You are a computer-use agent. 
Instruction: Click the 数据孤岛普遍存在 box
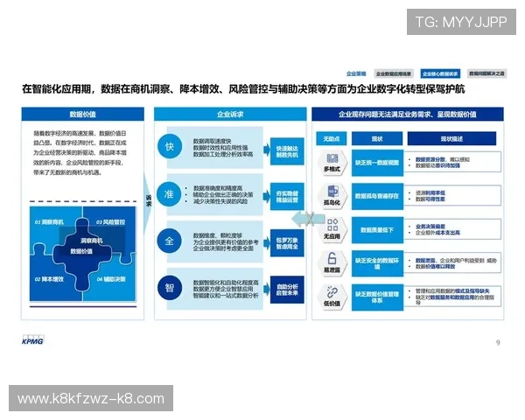377,196
